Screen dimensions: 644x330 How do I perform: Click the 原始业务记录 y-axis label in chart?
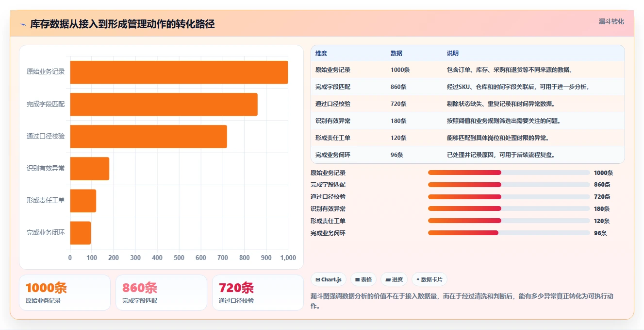[46, 72]
